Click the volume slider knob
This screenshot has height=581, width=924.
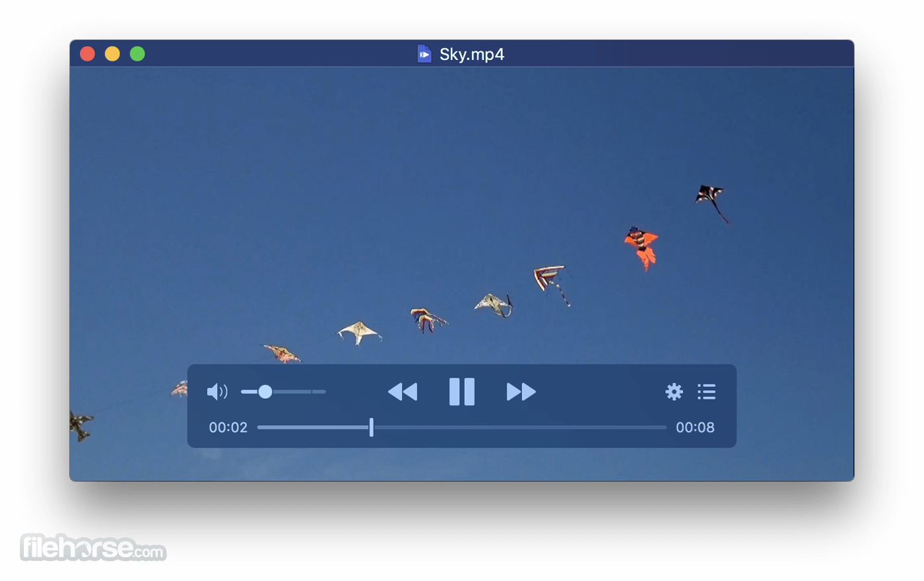pyautogui.click(x=265, y=392)
